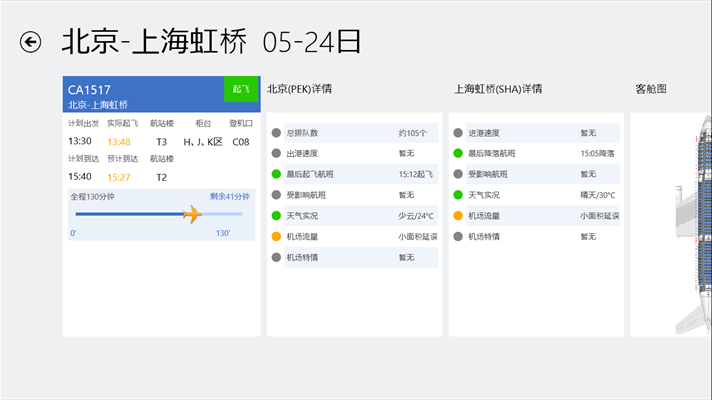The image size is (712, 400).
Task: Open the 北京(PEK)详情 section heading
Action: click(x=299, y=89)
